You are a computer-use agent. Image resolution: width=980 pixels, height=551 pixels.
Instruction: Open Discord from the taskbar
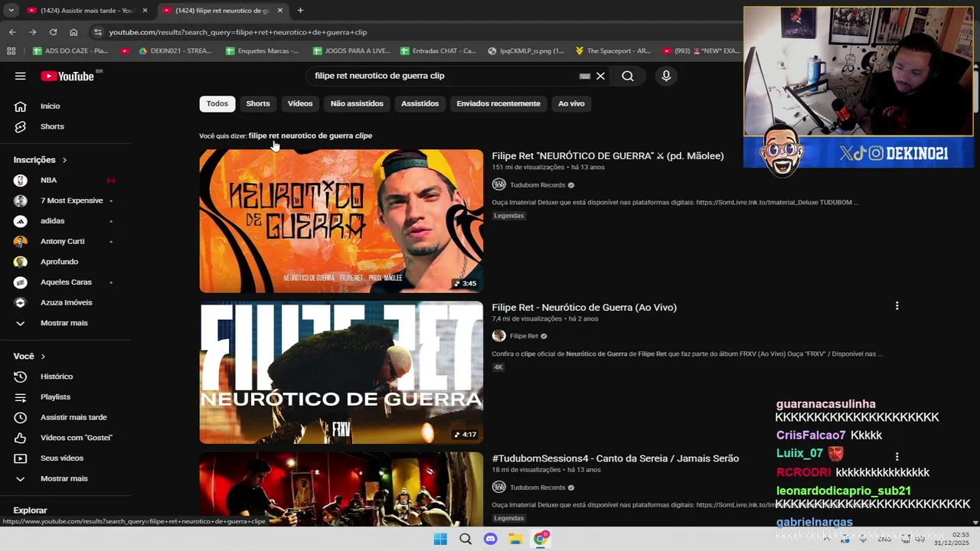[x=491, y=539]
